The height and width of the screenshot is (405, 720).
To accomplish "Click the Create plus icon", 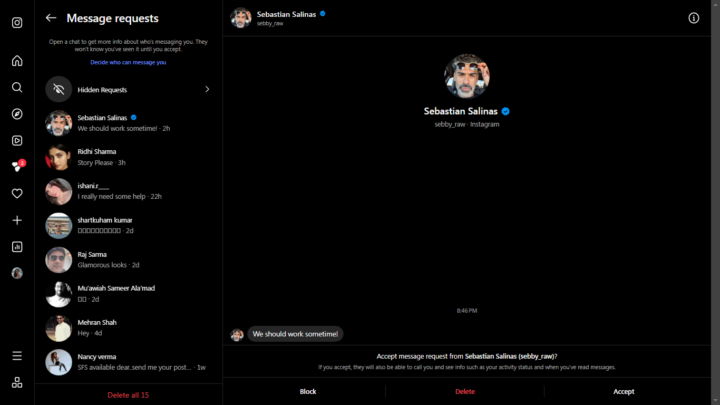I will tap(17, 220).
